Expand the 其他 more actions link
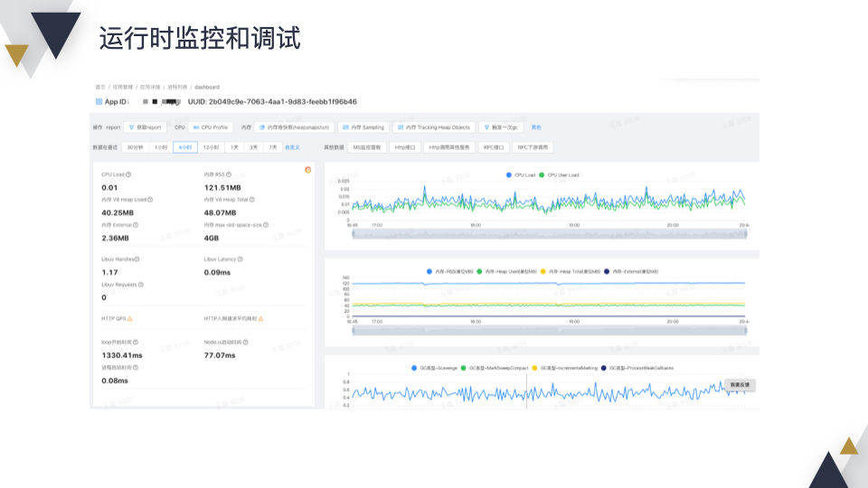 [536, 127]
